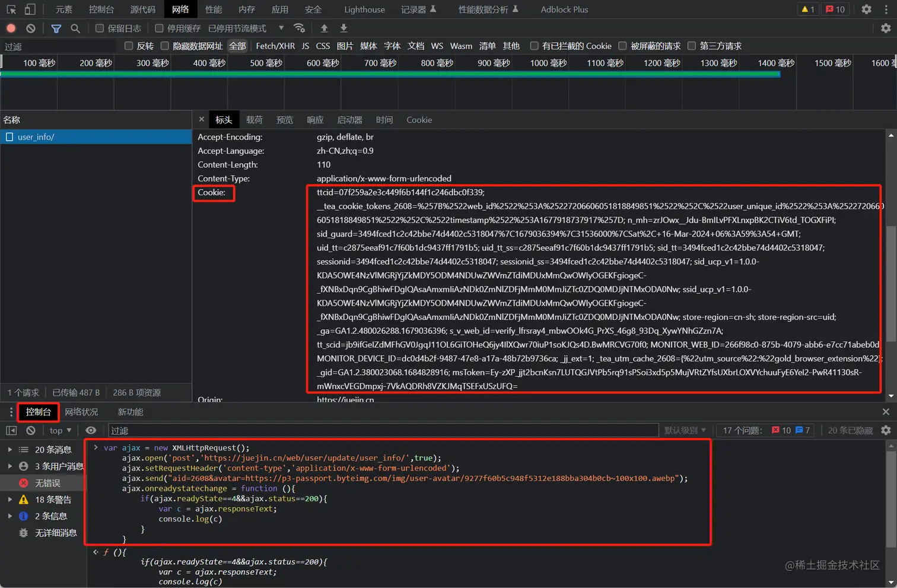Switch to 元素 panel tab
897x588 pixels.
(x=64, y=9)
